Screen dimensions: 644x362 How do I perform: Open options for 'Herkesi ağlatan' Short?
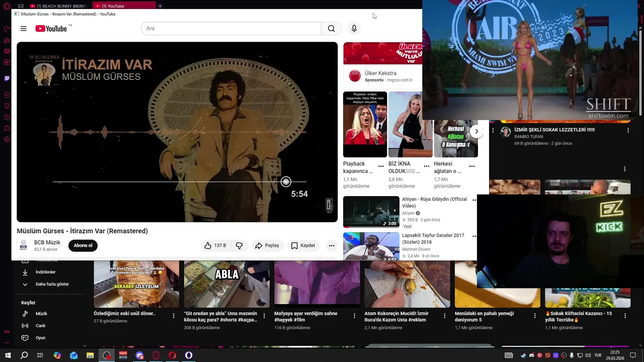pyautogui.click(x=472, y=166)
